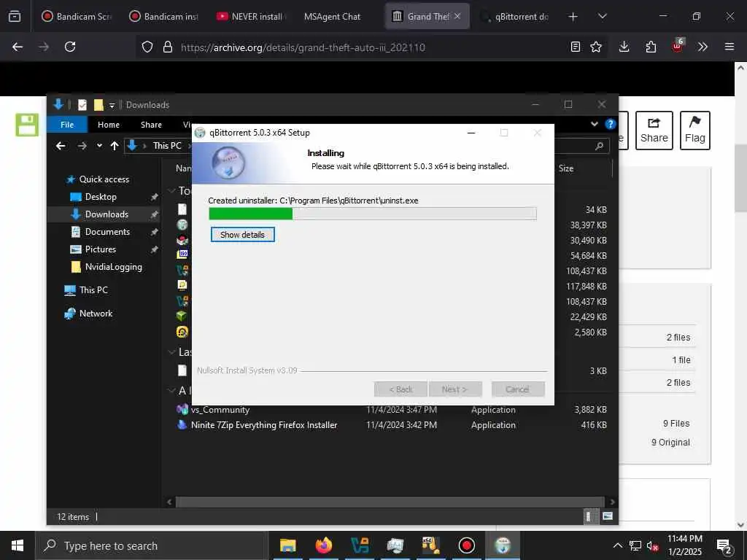The image size is (747, 560).
Task: Open Bandicam recorder from the taskbar
Action: [x=466, y=545]
